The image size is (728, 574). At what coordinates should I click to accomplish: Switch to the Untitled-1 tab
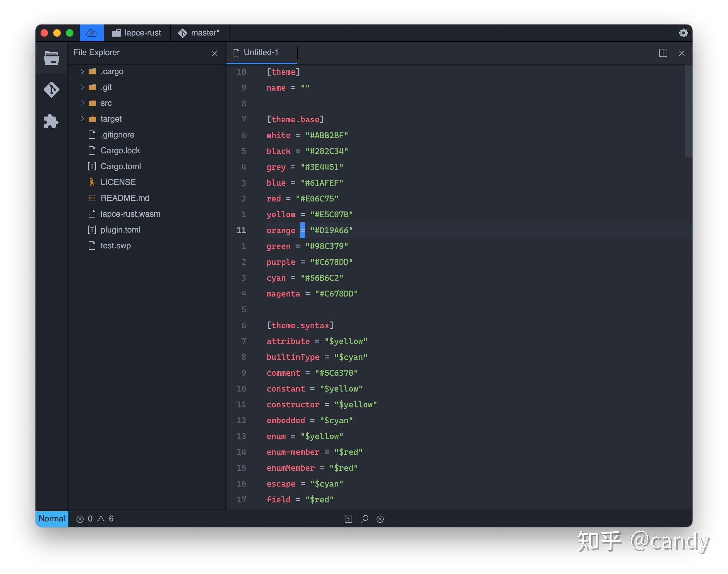click(261, 52)
